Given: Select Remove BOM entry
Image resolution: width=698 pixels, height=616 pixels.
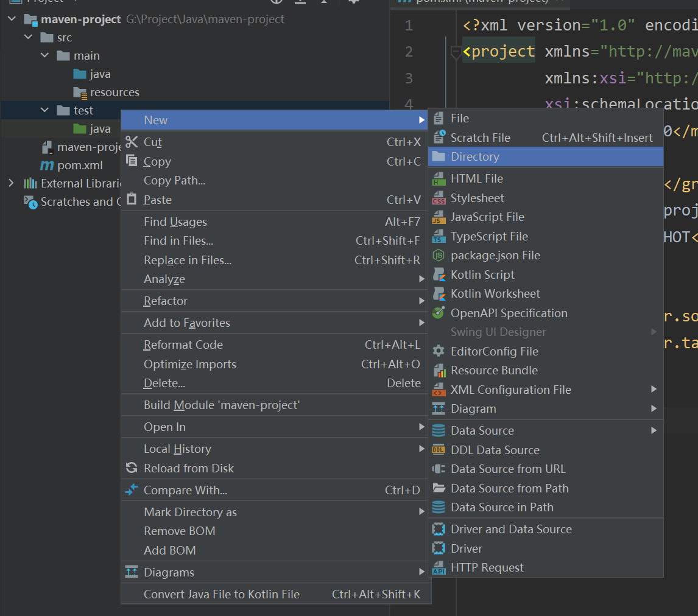Looking at the screenshot, I should tap(273, 531).
